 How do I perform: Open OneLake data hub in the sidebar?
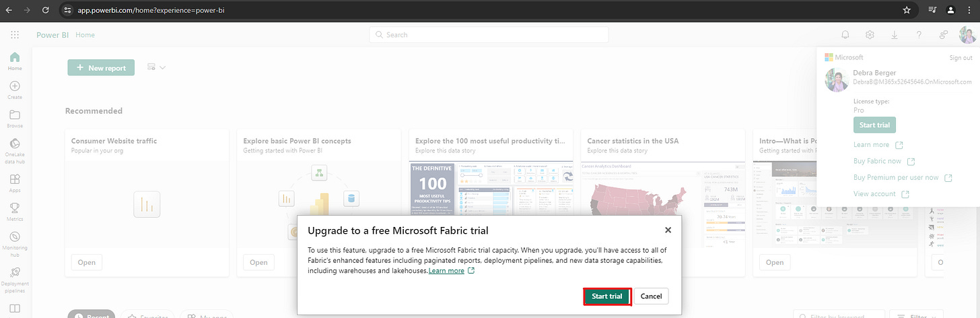pos(15,151)
